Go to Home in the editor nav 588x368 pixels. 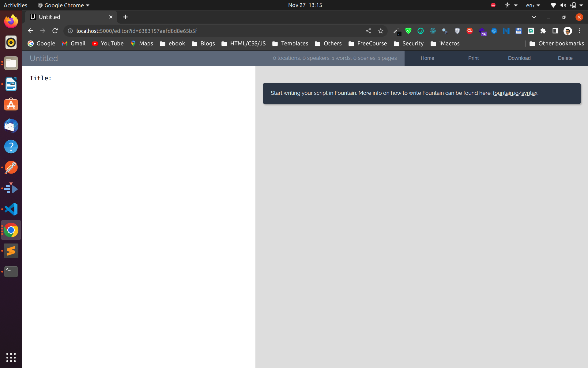[x=427, y=58]
